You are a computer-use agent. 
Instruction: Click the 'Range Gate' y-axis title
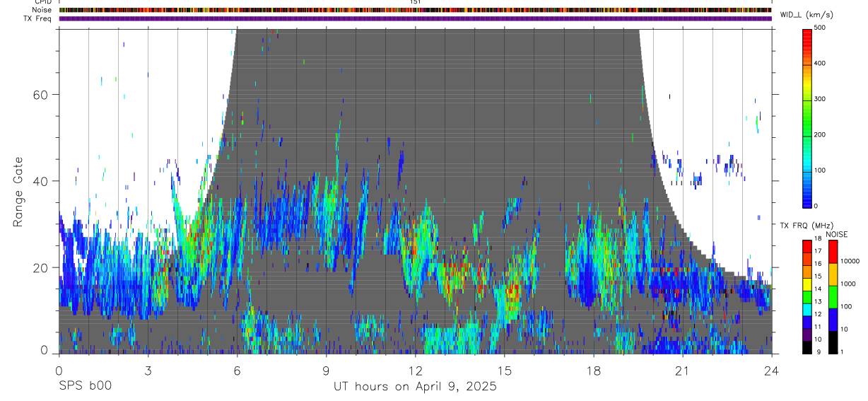18,192
